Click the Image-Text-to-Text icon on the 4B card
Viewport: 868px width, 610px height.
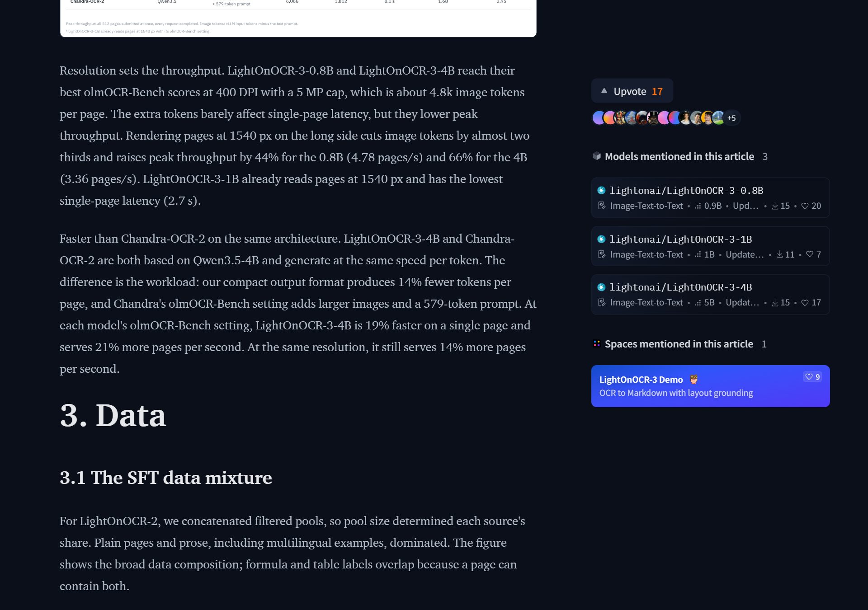point(601,303)
